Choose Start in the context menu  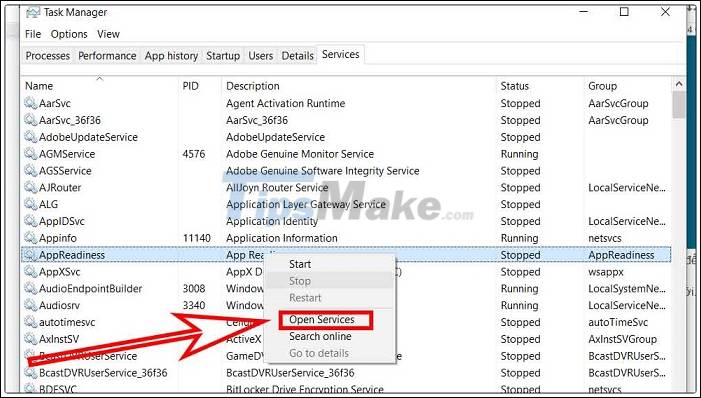[x=300, y=264]
